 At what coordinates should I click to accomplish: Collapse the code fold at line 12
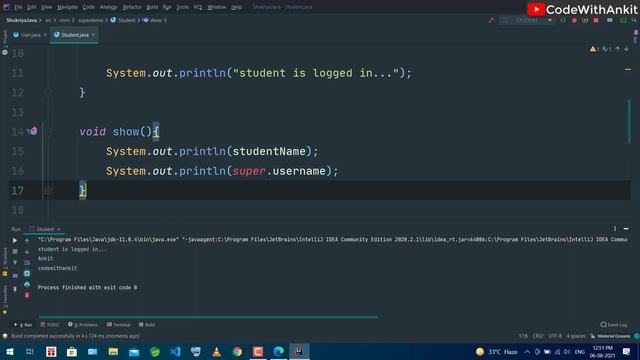click(48, 93)
